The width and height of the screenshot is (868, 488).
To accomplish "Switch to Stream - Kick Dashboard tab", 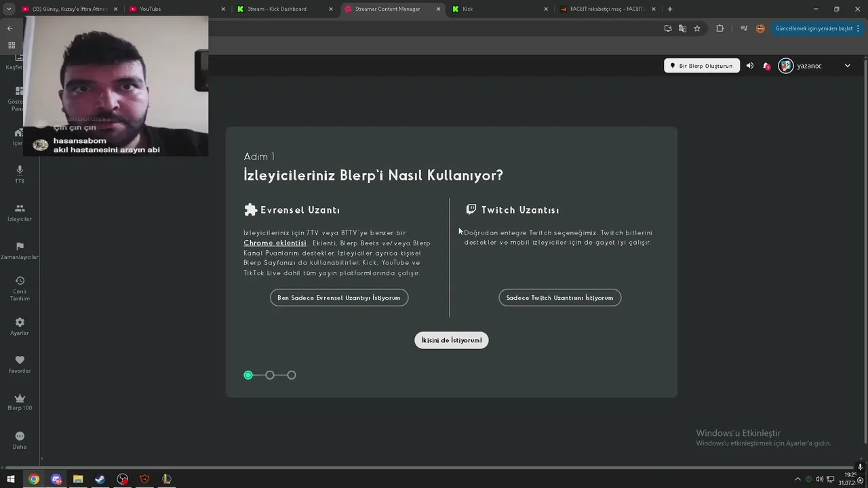I will click(x=283, y=9).
